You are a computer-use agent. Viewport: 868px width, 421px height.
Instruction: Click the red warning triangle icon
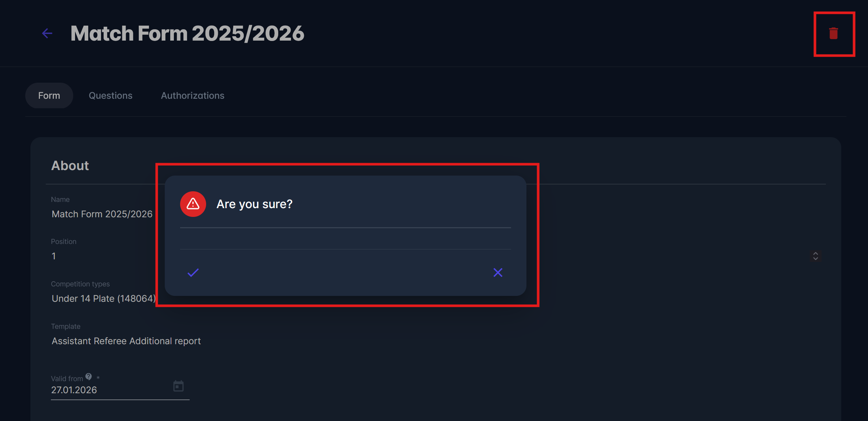pyautogui.click(x=193, y=204)
